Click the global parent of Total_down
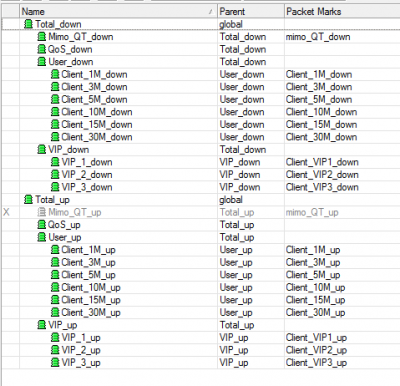The height and width of the screenshot is (386, 400). pyautogui.click(x=231, y=25)
